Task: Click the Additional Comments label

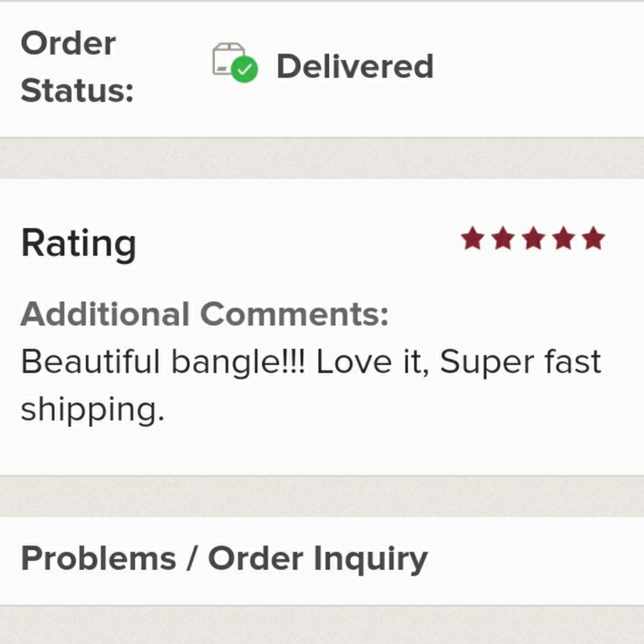Action: (x=205, y=314)
